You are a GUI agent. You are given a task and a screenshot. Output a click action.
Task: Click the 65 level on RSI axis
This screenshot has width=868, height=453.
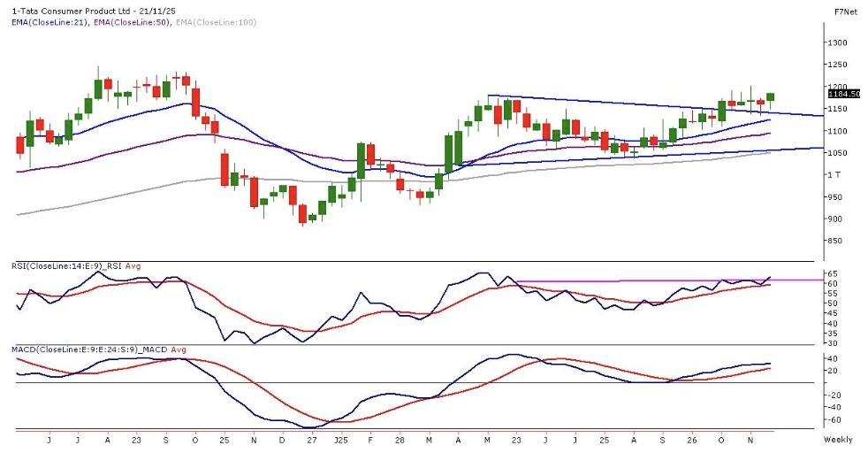832,273
